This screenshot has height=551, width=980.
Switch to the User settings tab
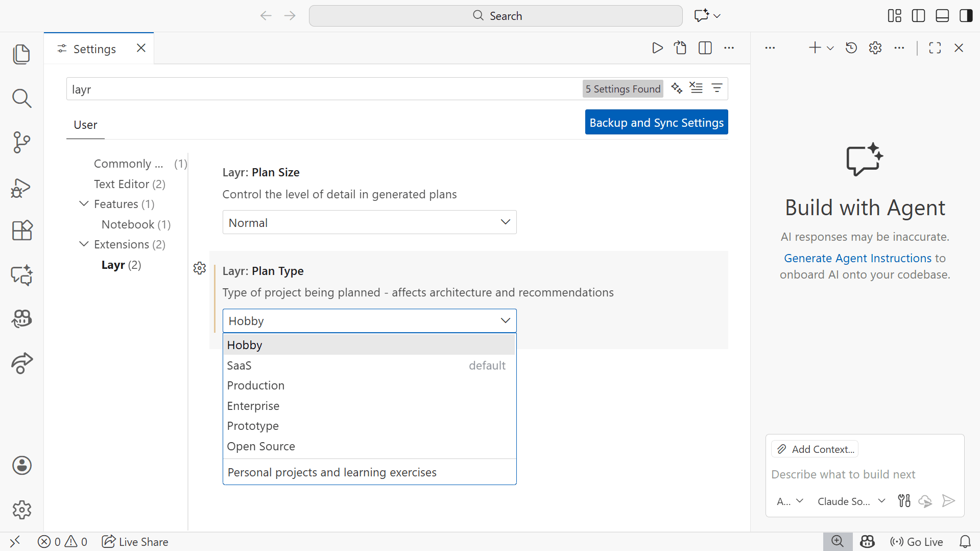tap(85, 124)
